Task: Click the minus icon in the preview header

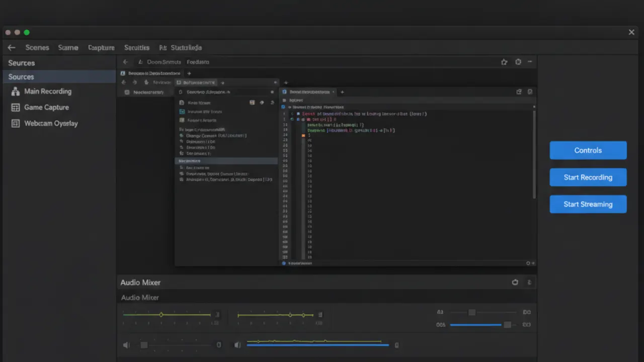Action: (530, 62)
